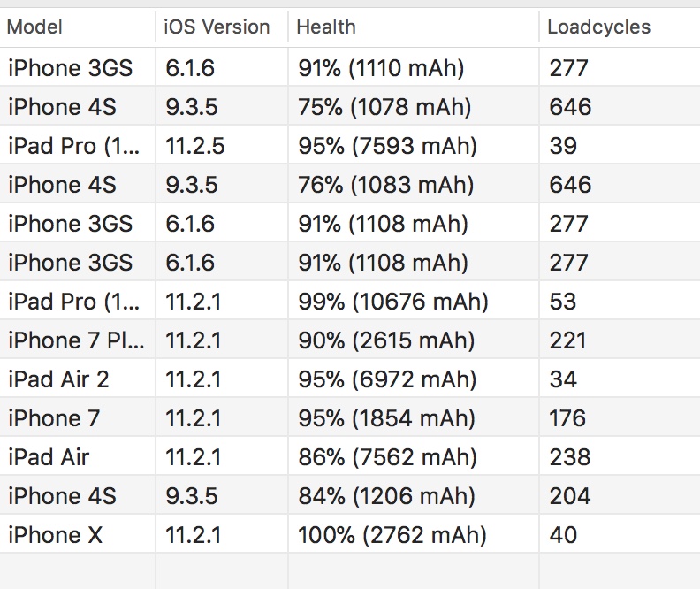The width and height of the screenshot is (700, 589).
Task: Select the iPad Air 2 row
Action: [x=350, y=379]
